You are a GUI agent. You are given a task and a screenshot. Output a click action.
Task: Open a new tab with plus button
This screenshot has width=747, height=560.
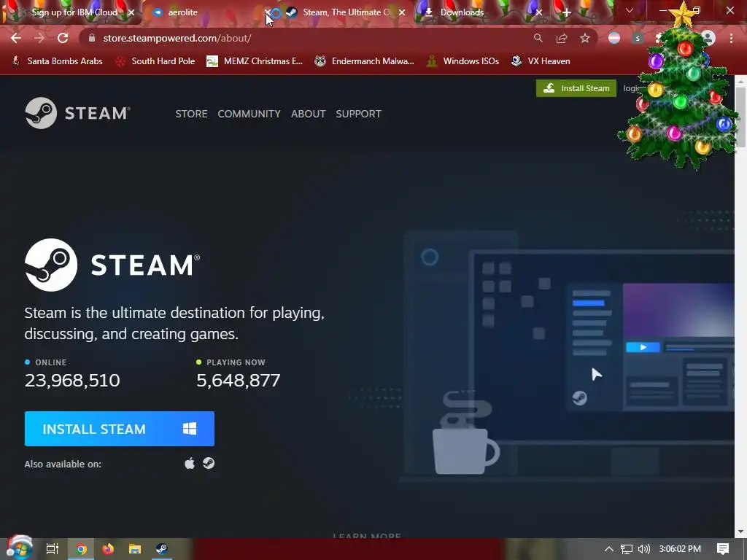click(x=566, y=12)
